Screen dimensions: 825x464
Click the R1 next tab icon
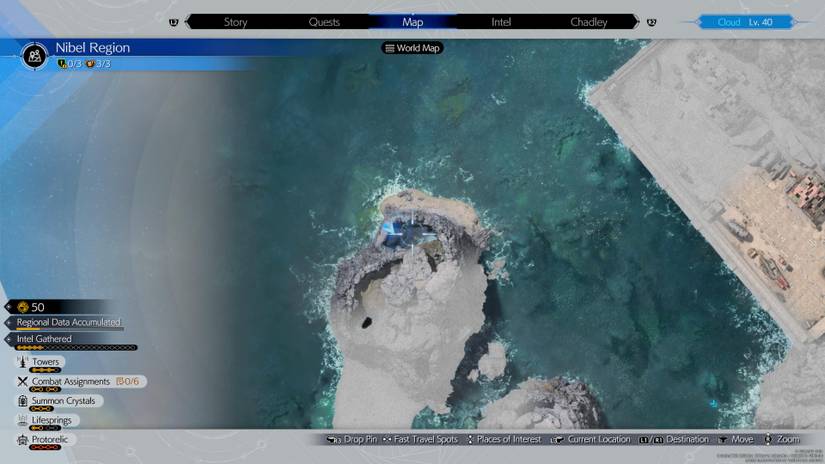point(652,22)
